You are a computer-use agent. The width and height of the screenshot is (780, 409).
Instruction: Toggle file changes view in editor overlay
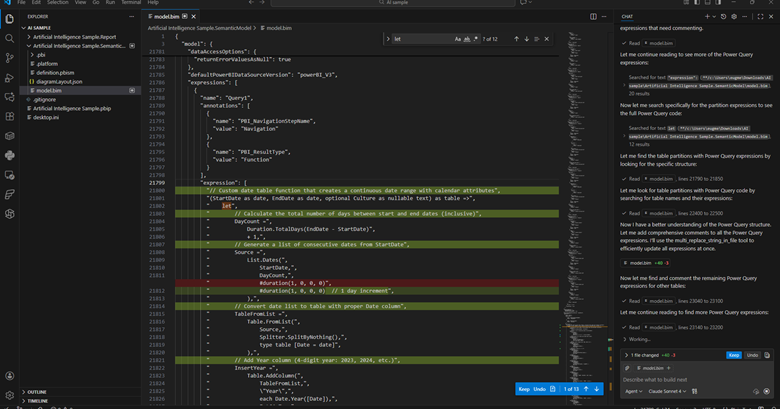pyautogui.click(x=553, y=389)
